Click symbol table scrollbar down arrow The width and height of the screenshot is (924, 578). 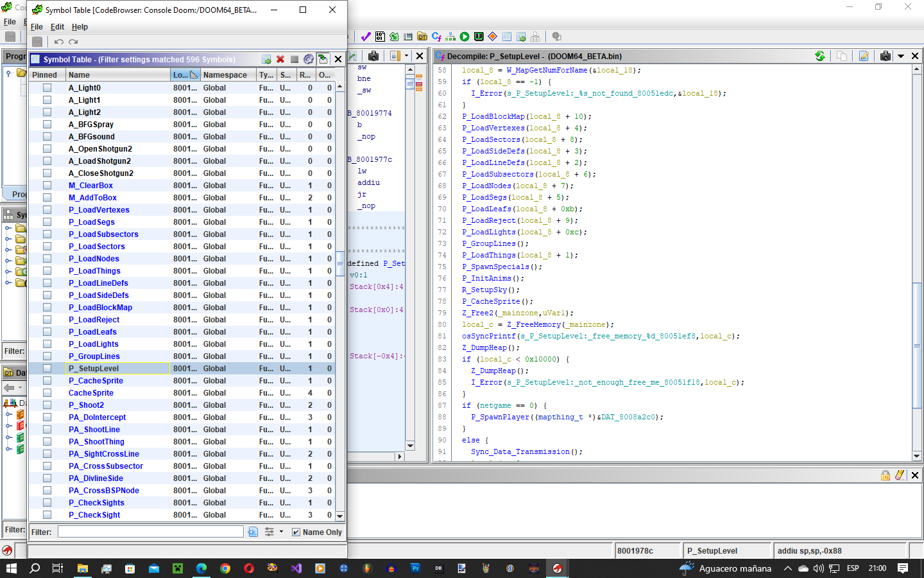pyautogui.click(x=340, y=516)
